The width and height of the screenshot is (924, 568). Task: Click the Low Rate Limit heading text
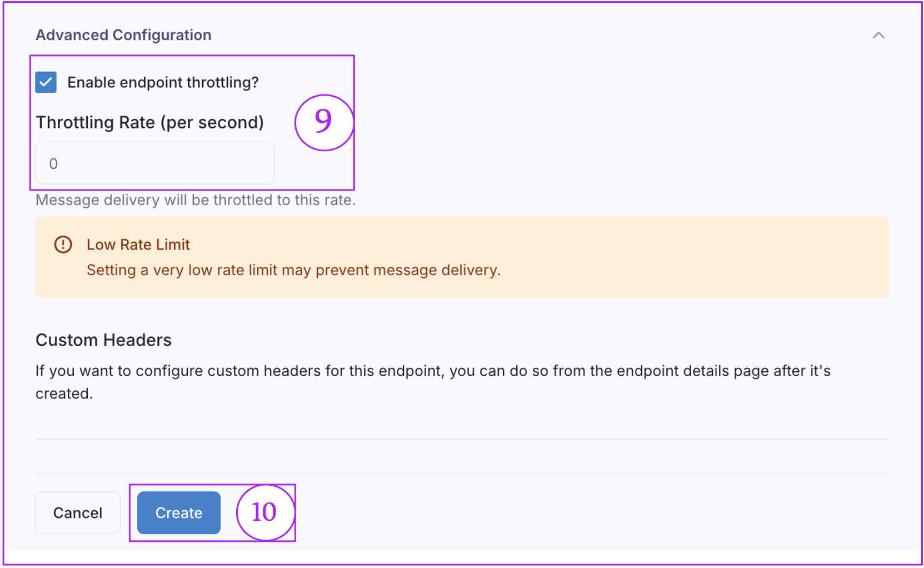coord(138,245)
